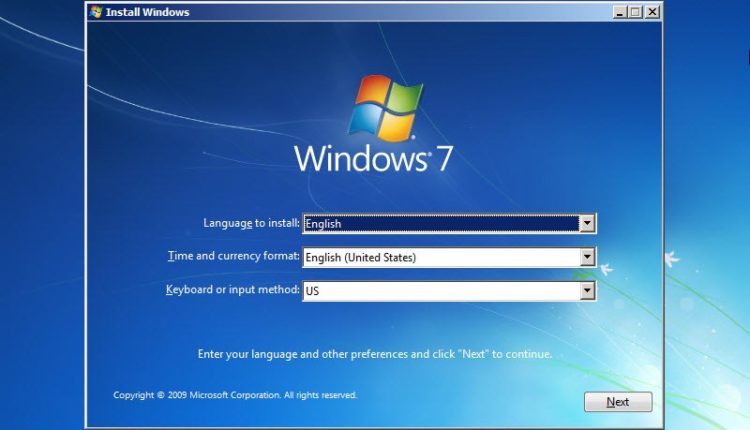Viewport: 750px width, 430px height.
Task: Click the 'Enter your language' instruction text
Action: (x=375, y=354)
